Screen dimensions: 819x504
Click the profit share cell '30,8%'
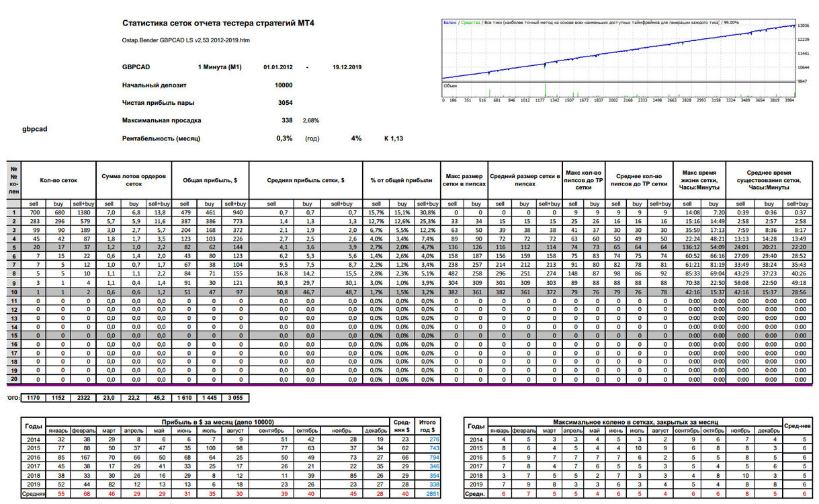coord(427,212)
